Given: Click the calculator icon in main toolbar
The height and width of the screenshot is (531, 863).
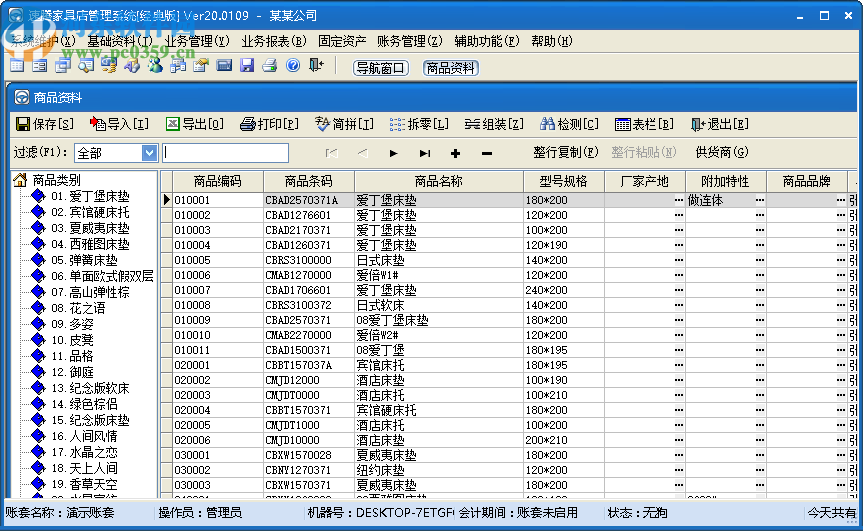Looking at the screenshot, I should 224,67.
